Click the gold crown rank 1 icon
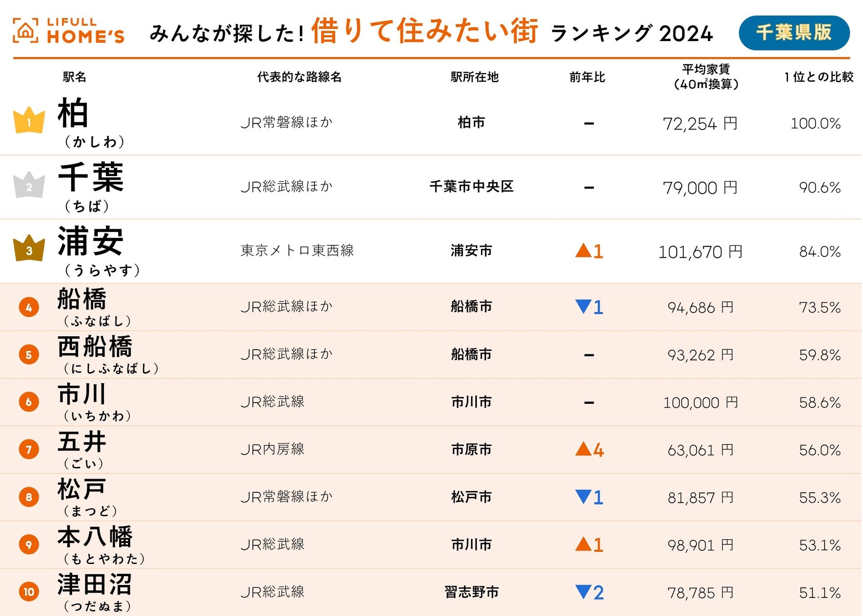Viewport: 863px width, 616px height. pos(29,120)
